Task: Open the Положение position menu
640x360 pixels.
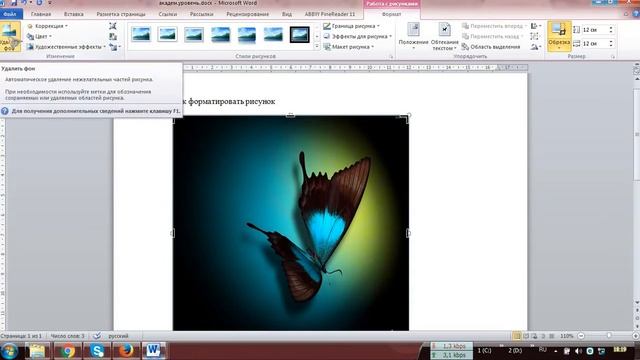Action: 413,37
